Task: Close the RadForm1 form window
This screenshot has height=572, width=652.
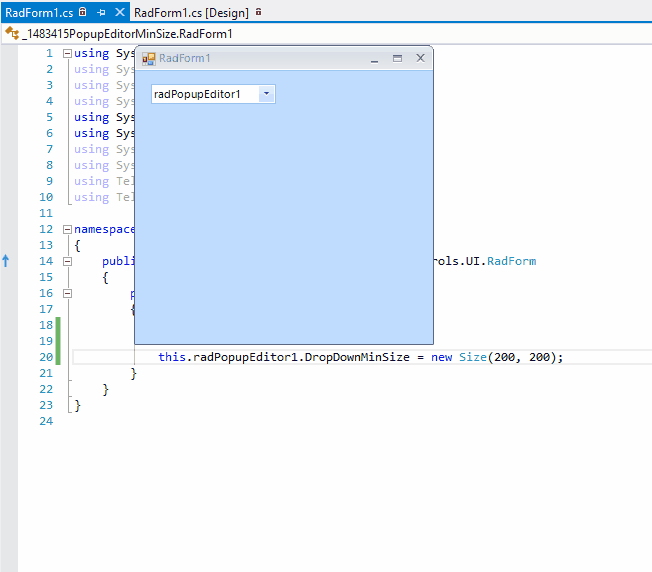Action: (x=420, y=58)
